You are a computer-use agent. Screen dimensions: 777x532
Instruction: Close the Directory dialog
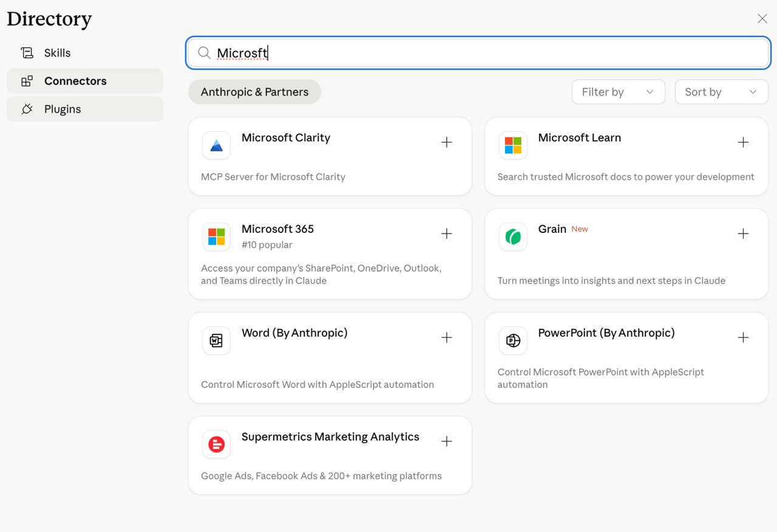click(762, 19)
